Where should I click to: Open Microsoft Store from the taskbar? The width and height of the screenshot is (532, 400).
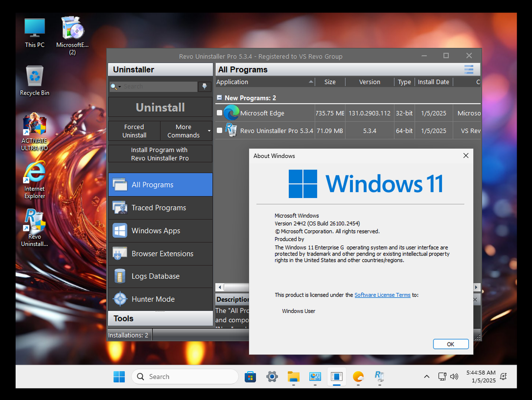[x=250, y=376]
